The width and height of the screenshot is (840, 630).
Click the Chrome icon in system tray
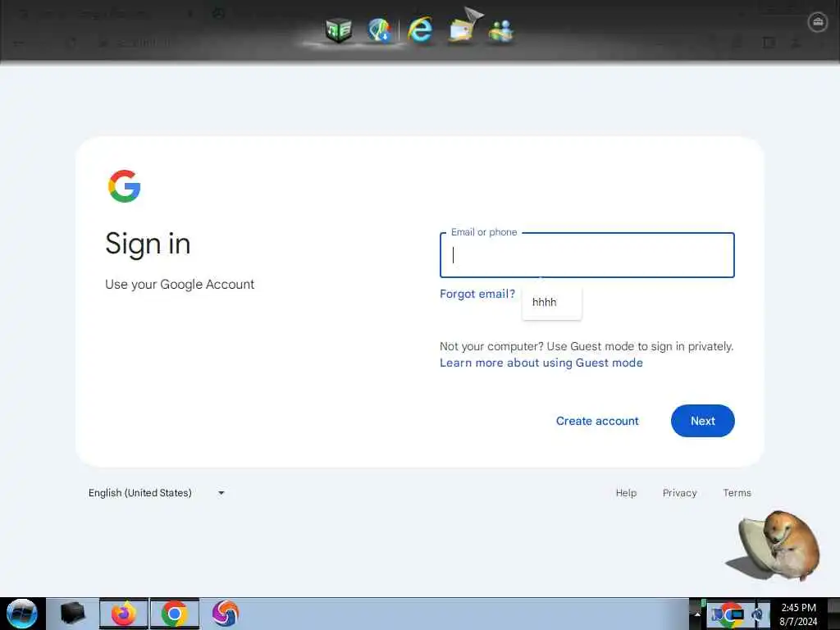(x=731, y=614)
